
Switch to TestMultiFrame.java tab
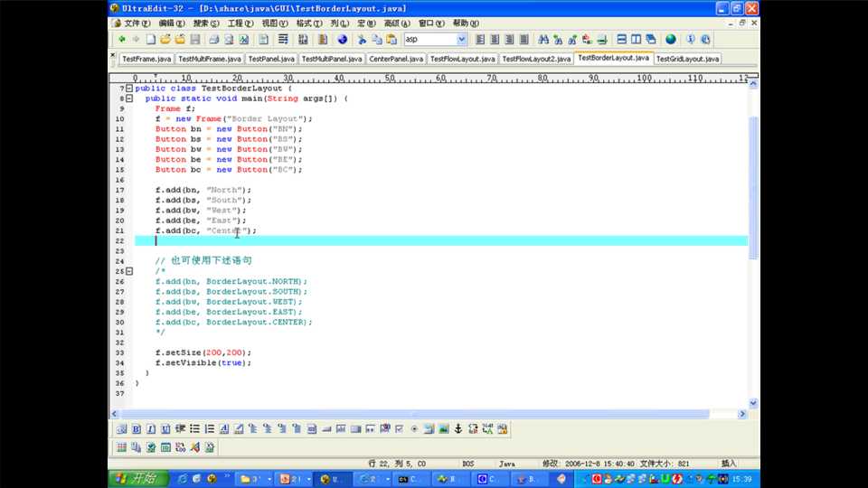click(210, 59)
